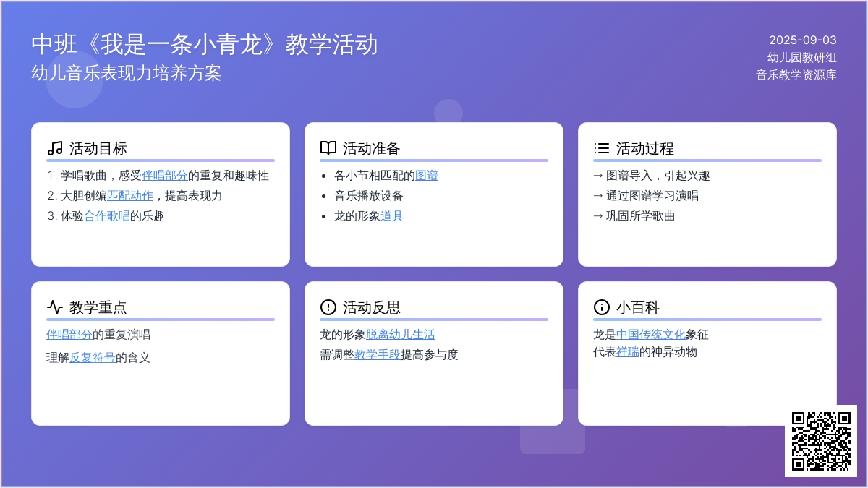The width and height of the screenshot is (868, 488).
Task: Open the 祥瑞 link
Action: [x=628, y=352]
